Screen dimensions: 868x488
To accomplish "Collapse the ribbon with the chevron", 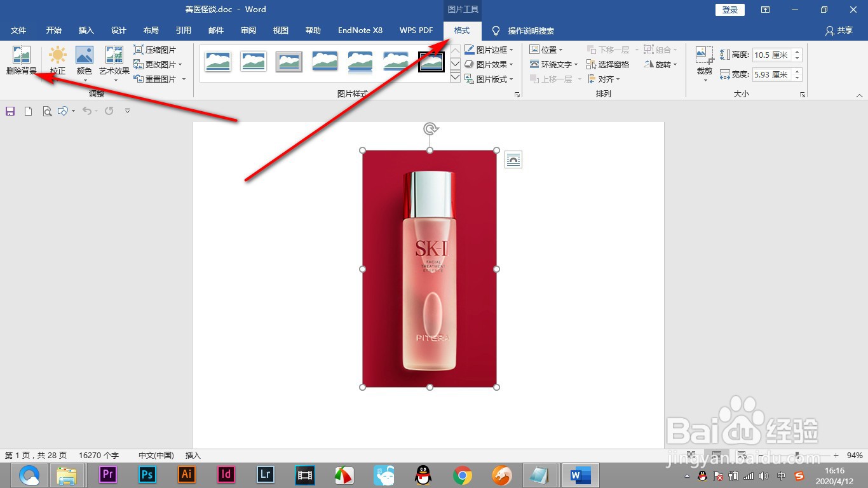I will [x=859, y=95].
